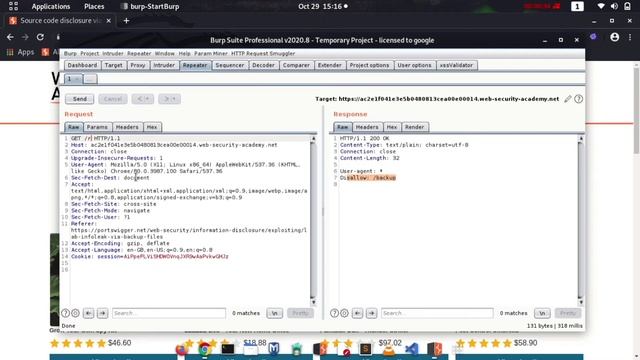
Task: Open the volume icon in system tray
Action: point(614,6)
